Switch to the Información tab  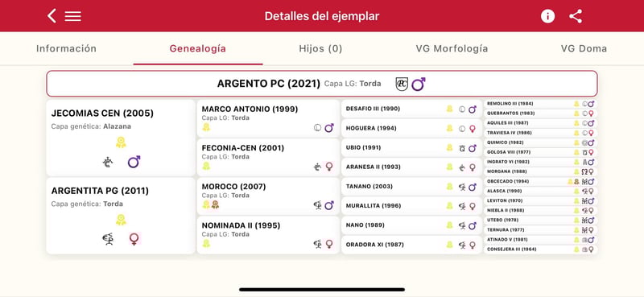[x=66, y=48]
